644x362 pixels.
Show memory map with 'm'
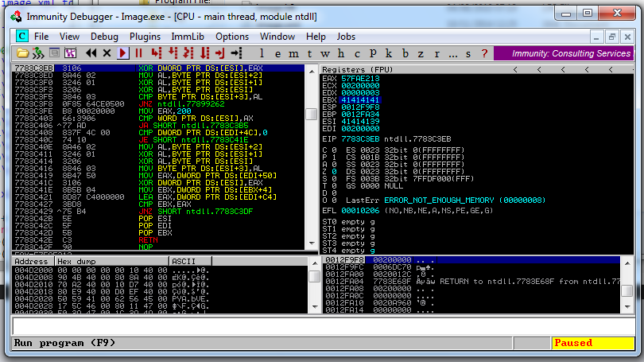pos(293,54)
